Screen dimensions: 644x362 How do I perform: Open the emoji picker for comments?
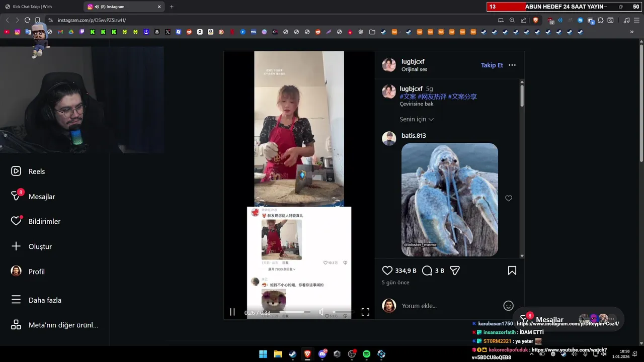click(x=509, y=306)
